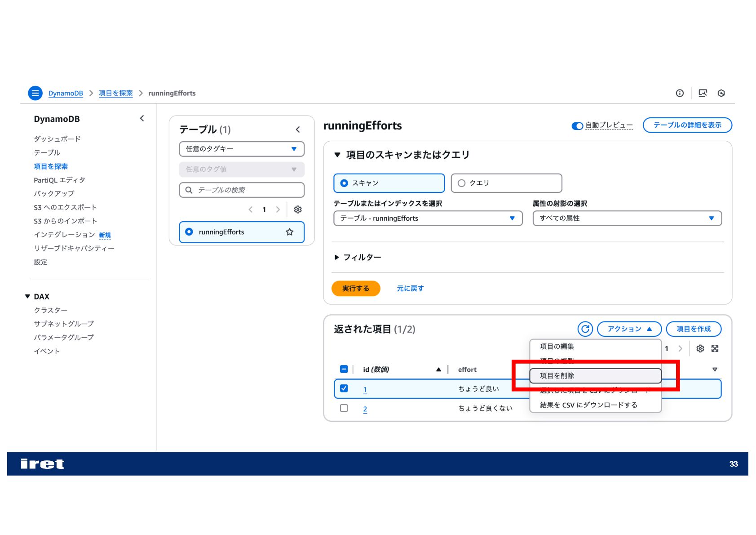Open the DynamoDB breadcrumb link
Image resolution: width=756 pixels, height=535 pixels.
66,94
